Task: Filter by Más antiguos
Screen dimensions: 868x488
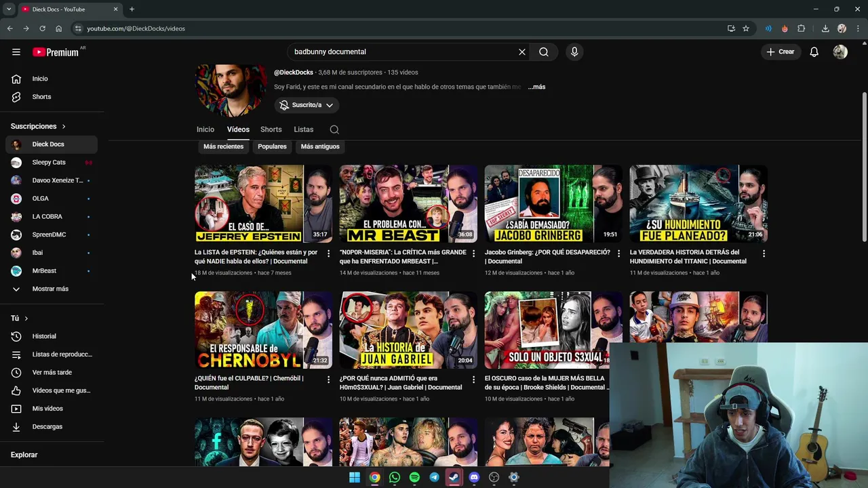Action: (x=320, y=146)
